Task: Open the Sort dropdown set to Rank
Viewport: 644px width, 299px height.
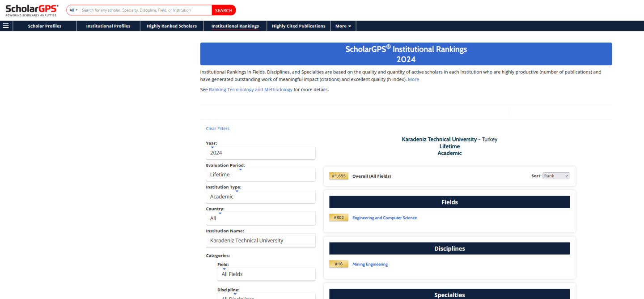Action: (x=556, y=176)
